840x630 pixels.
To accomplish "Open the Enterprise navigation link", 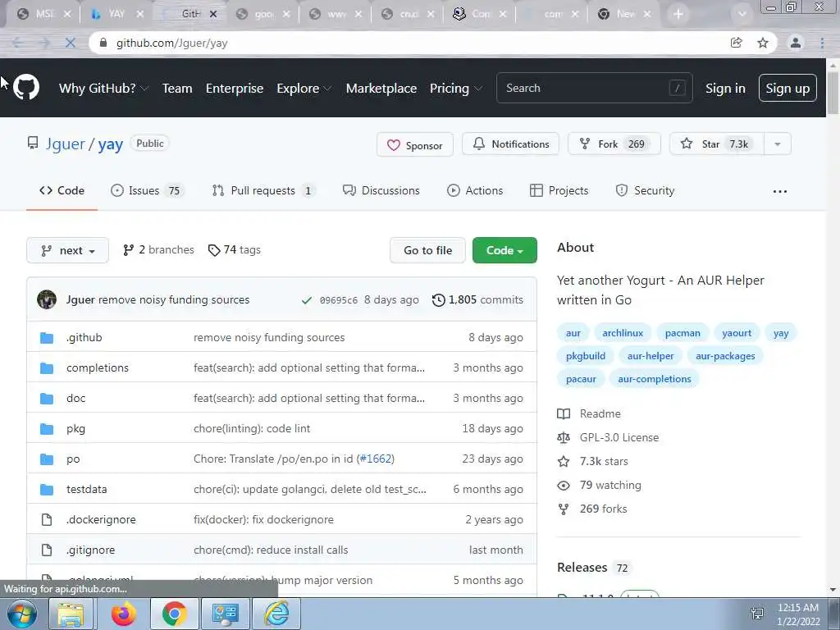I will (x=235, y=89).
